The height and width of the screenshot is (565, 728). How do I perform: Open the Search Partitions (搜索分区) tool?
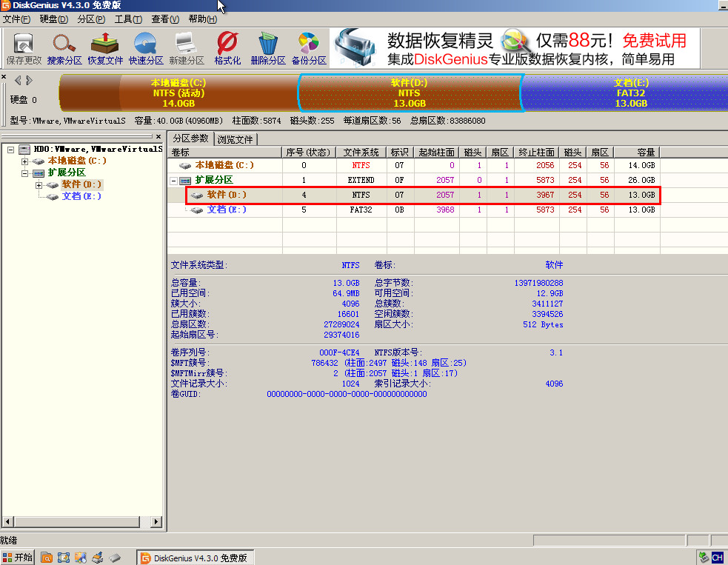(64, 48)
